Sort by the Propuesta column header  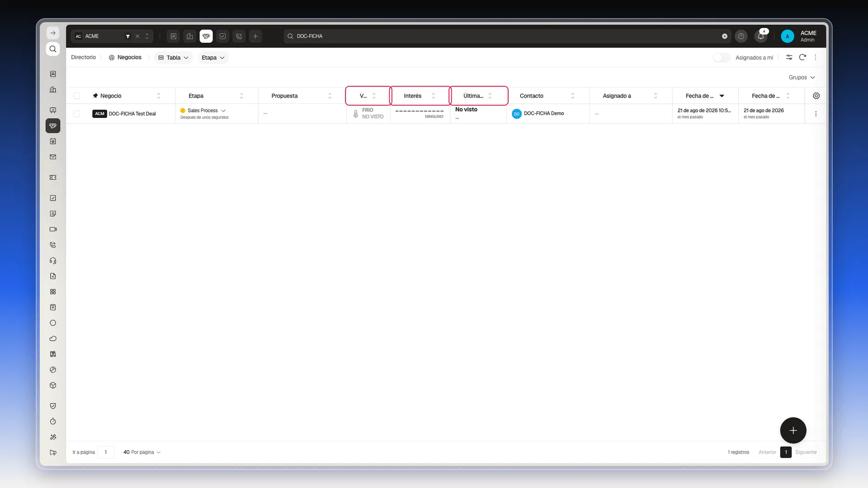302,96
